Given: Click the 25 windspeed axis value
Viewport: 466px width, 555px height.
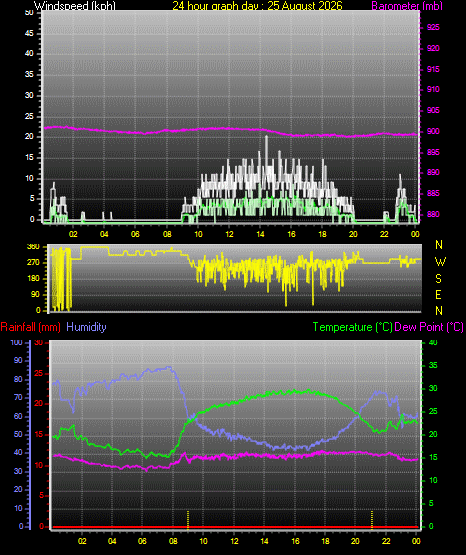Looking at the screenshot, I should point(29,116).
